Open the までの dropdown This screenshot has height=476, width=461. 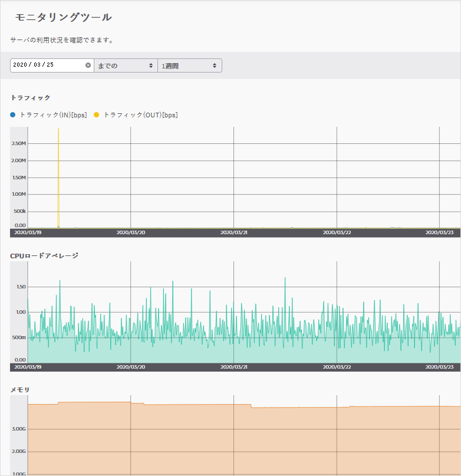pyautogui.click(x=125, y=65)
